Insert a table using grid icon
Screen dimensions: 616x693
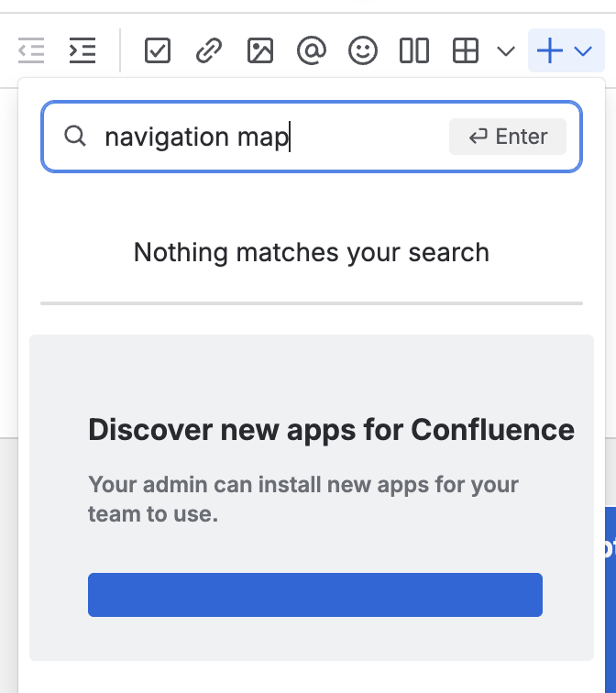pyautogui.click(x=466, y=50)
